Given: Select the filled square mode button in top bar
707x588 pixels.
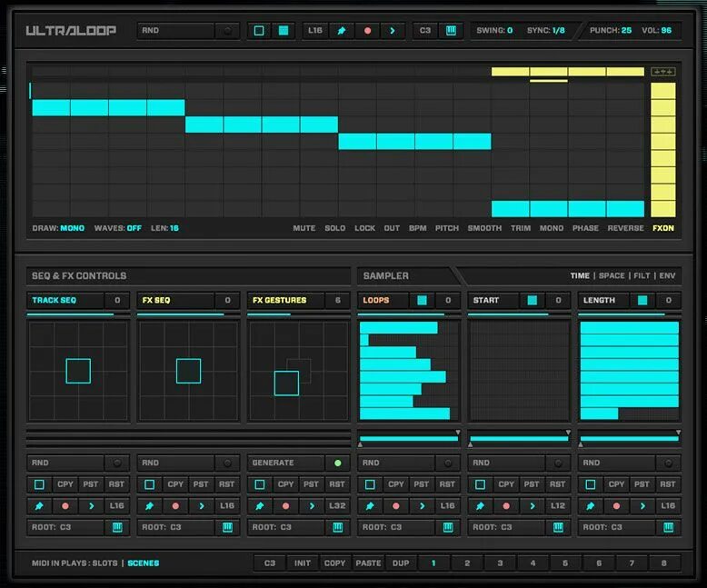Looking at the screenshot, I should point(284,31).
